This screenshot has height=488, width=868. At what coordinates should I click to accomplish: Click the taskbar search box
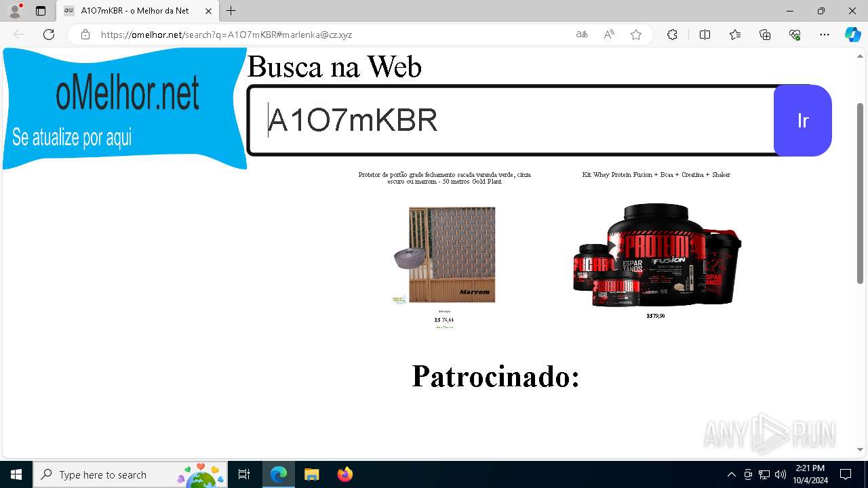(130, 474)
